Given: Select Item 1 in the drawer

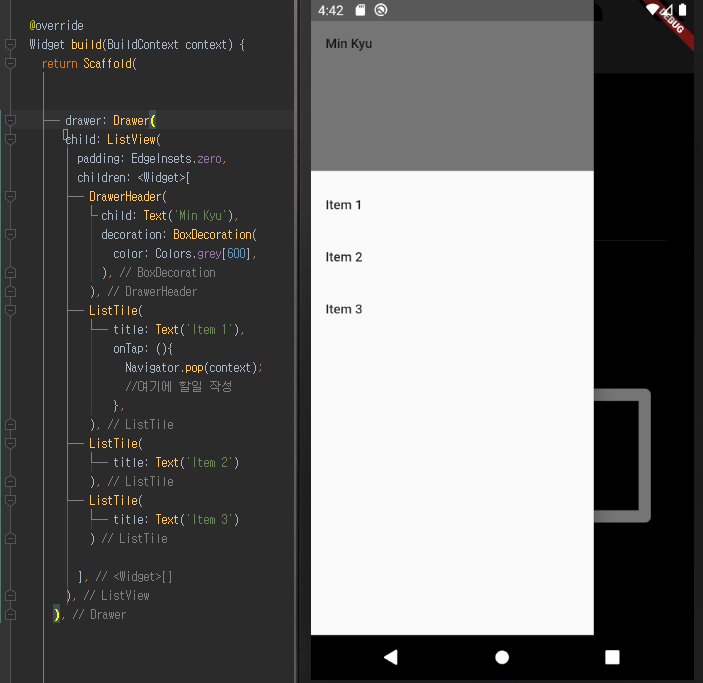Looking at the screenshot, I should pyautogui.click(x=452, y=205).
